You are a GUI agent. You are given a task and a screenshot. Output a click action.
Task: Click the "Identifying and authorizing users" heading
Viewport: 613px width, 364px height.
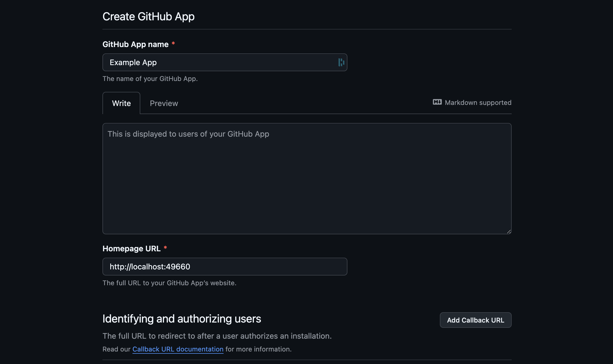[182, 319]
